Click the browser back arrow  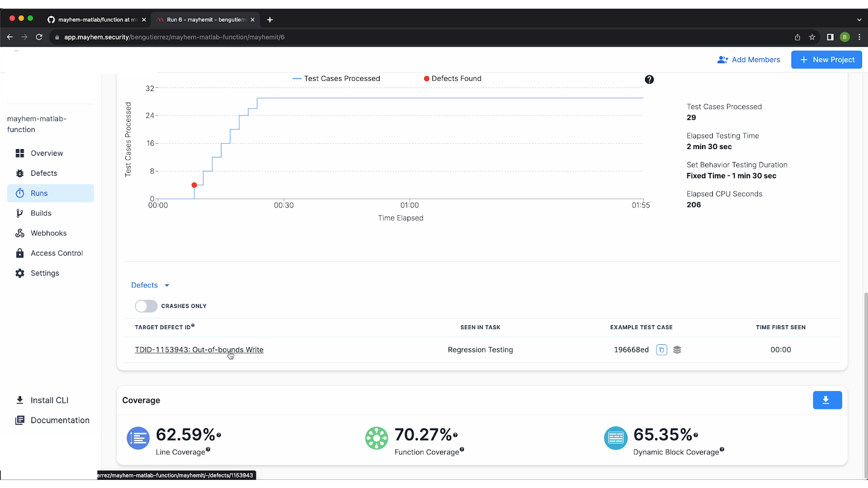tap(10, 37)
